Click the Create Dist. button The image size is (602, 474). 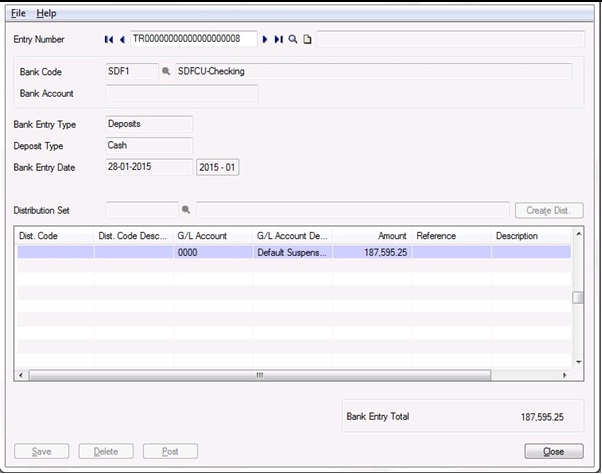[549, 210]
